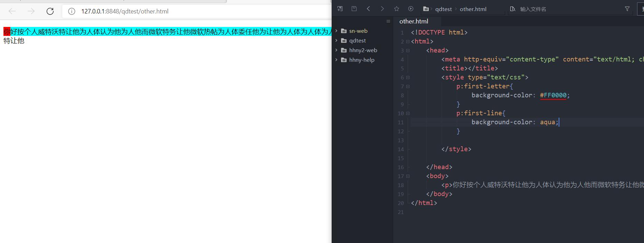The height and width of the screenshot is (243, 644).
Task: Click the site info icon in address bar
Action: click(72, 11)
